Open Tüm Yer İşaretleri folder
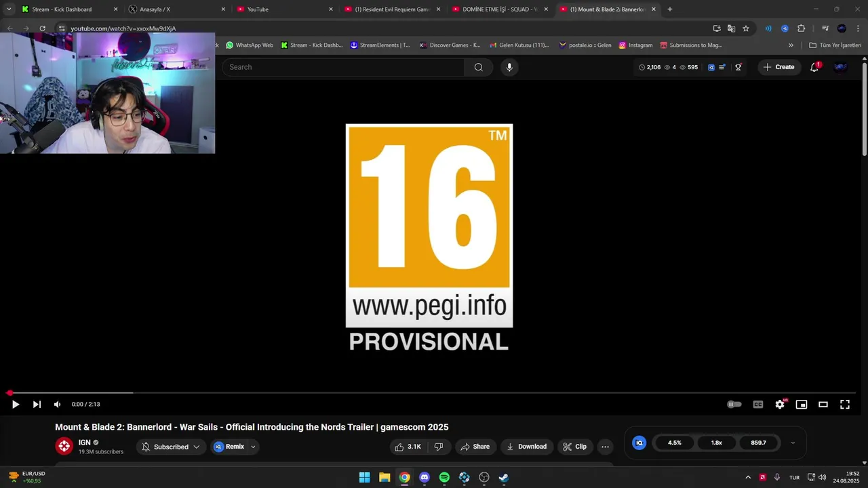 coord(835,45)
